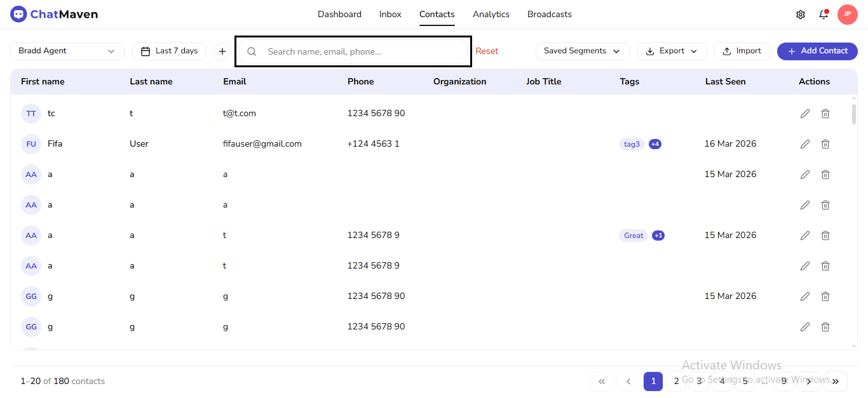
Task: Open the notifications bell
Action: pos(824,13)
